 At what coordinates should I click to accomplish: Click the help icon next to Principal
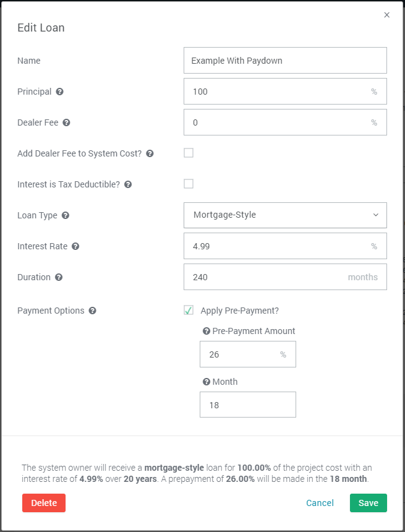click(60, 92)
